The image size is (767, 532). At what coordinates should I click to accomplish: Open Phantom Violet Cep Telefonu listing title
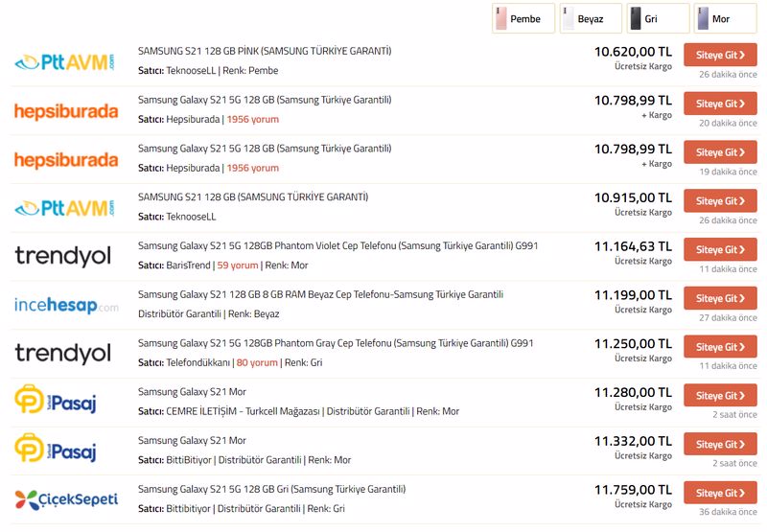click(338, 245)
